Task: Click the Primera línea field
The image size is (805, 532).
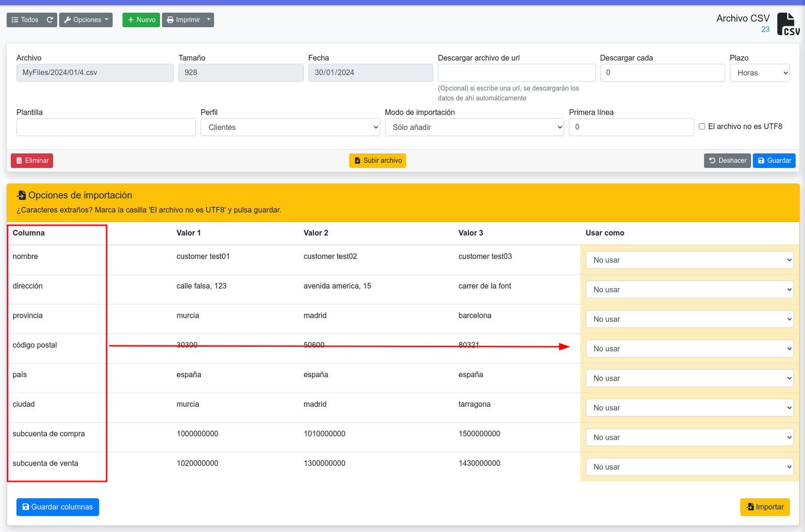Action: click(631, 127)
